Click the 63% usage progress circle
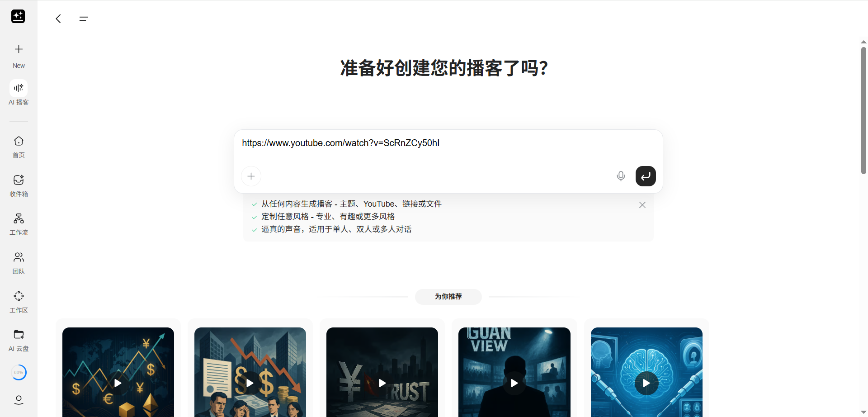 [19, 373]
